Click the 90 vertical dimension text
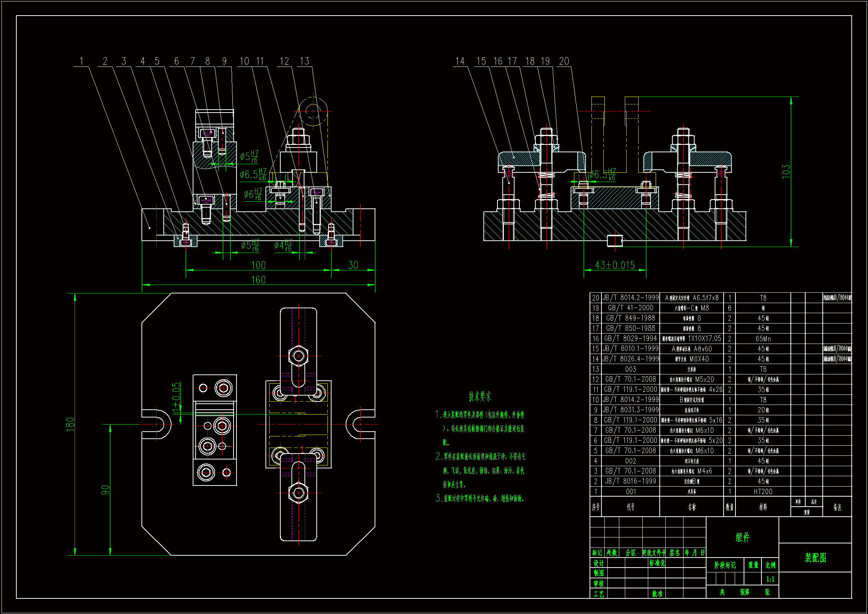Viewport: 868px width, 614px height. pos(105,490)
